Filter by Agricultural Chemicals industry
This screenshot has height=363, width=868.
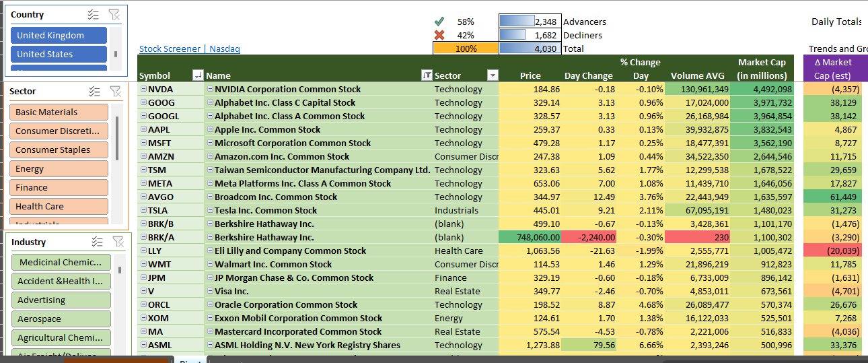click(61, 337)
